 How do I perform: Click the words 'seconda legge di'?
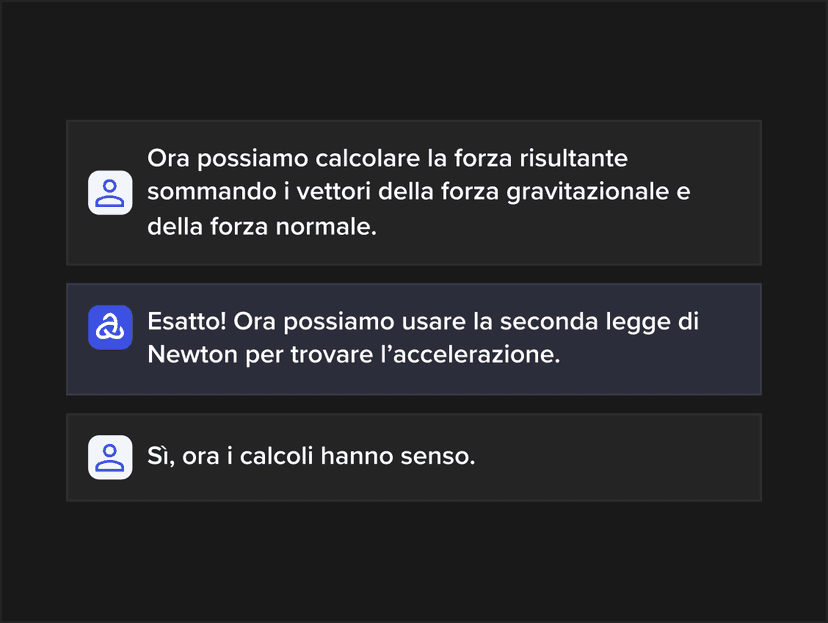(599, 322)
